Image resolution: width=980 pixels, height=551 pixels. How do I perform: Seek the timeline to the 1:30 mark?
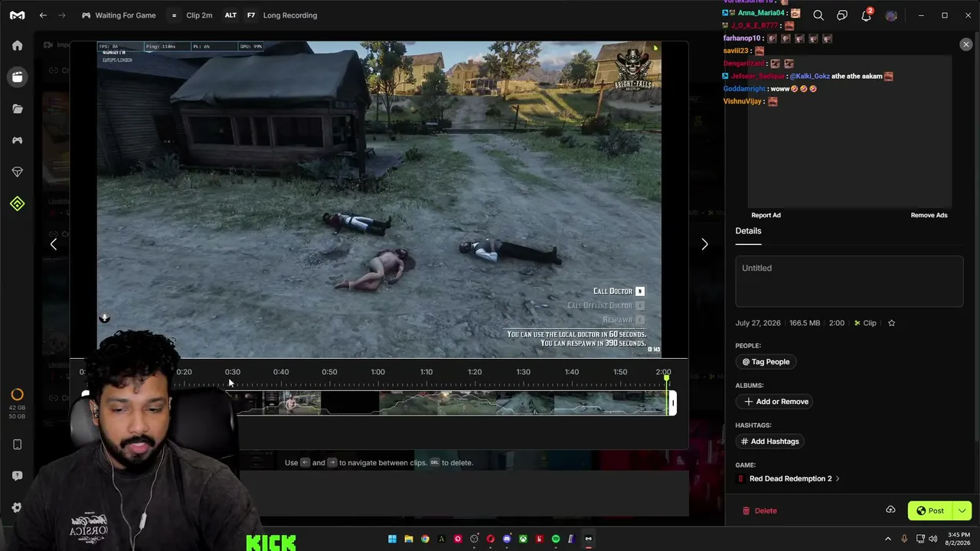523,372
